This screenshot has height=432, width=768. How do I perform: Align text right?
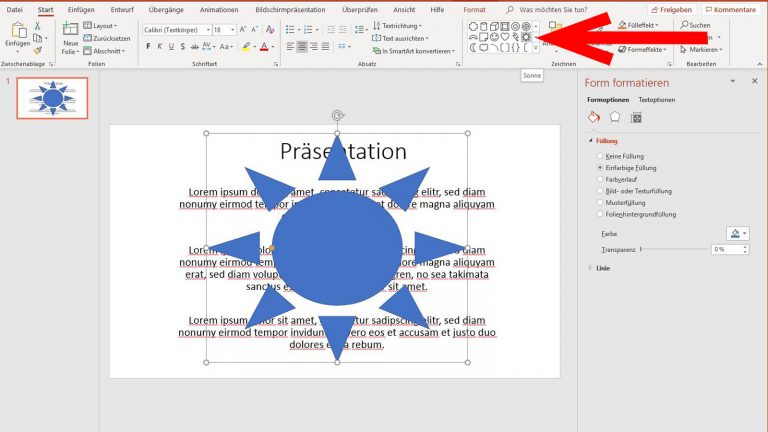(314, 47)
